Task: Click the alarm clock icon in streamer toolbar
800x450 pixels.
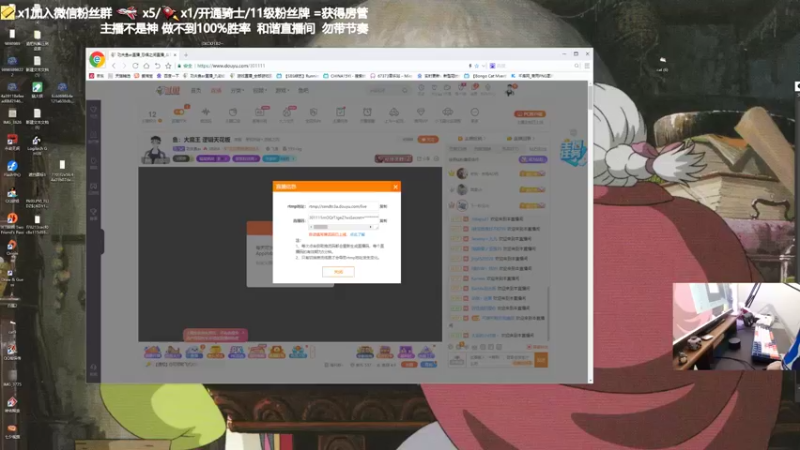Action: click(367, 114)
